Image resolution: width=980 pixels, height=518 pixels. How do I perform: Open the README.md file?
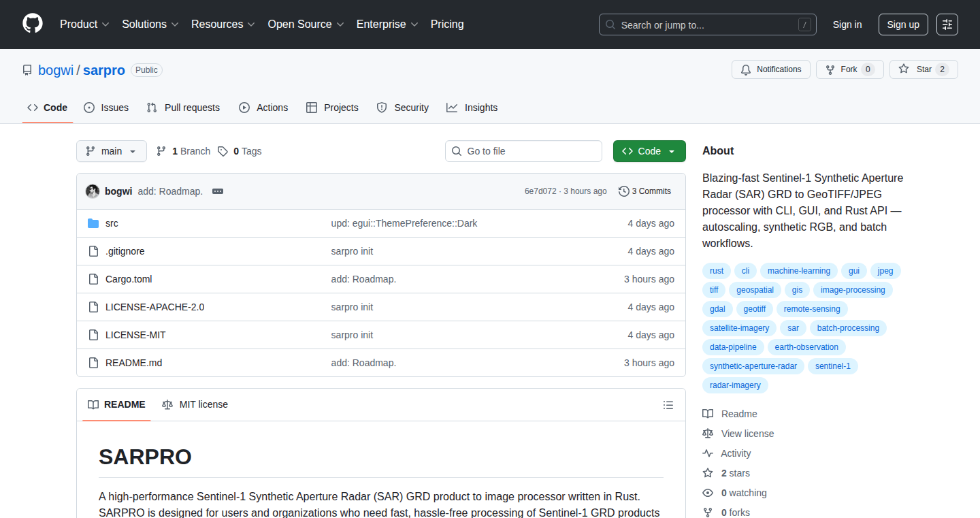[x=134, y=363]
